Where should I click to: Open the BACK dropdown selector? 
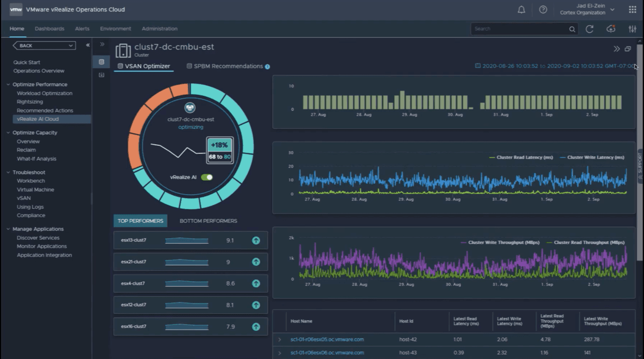tap(44, 45)
